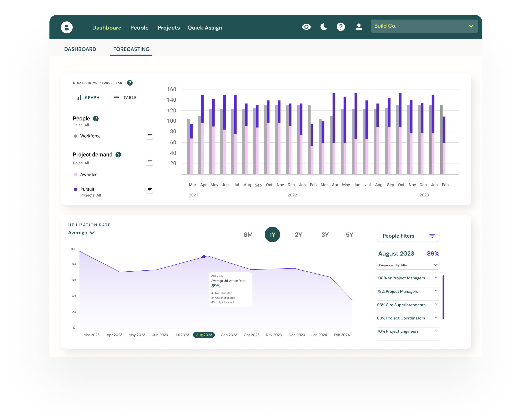Switch to TABLE view
The height and width of the screenshot is (410, 532).
pyautogui.click(x=125, y=98)
